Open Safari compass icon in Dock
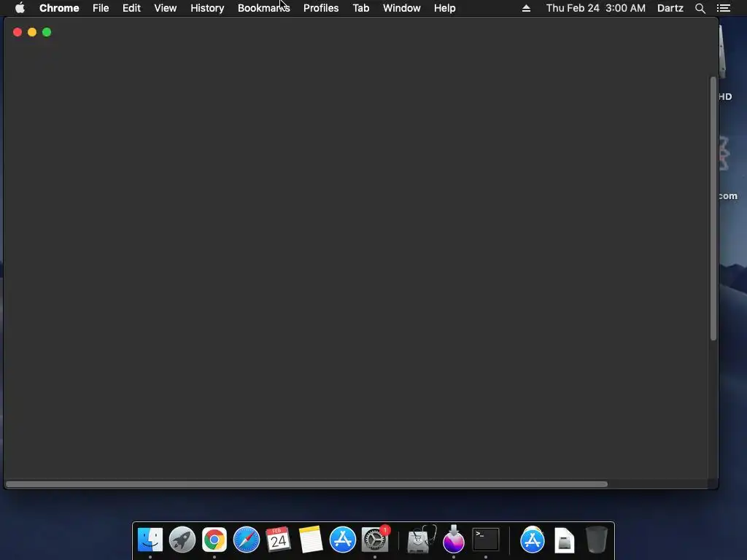747x560 pixels. click(x=247, y=540)
